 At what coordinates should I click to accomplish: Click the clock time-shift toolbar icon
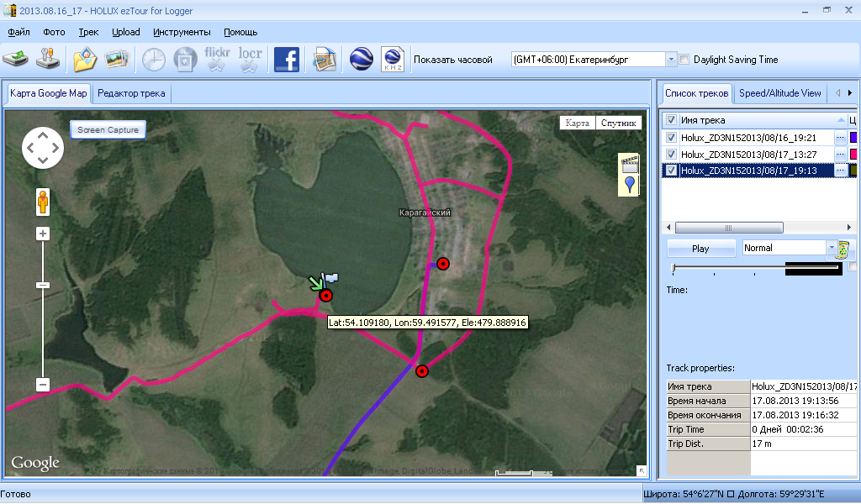(154, 60)
